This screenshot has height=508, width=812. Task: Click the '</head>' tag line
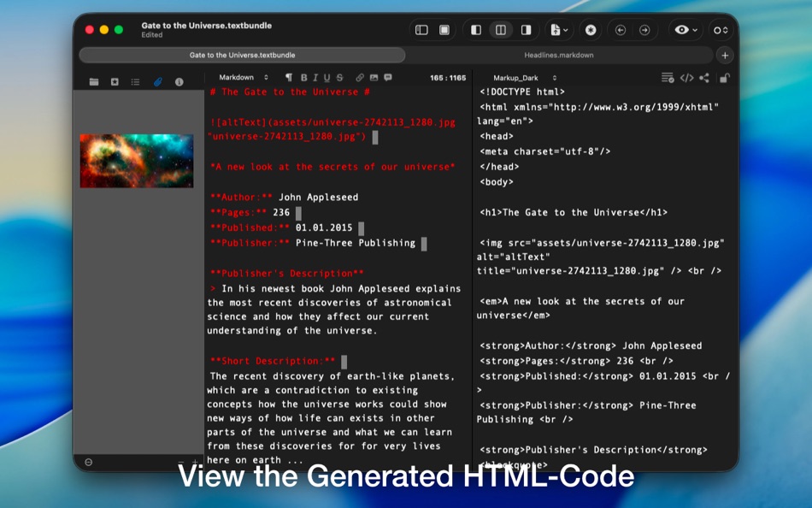[x=499, y=167]
